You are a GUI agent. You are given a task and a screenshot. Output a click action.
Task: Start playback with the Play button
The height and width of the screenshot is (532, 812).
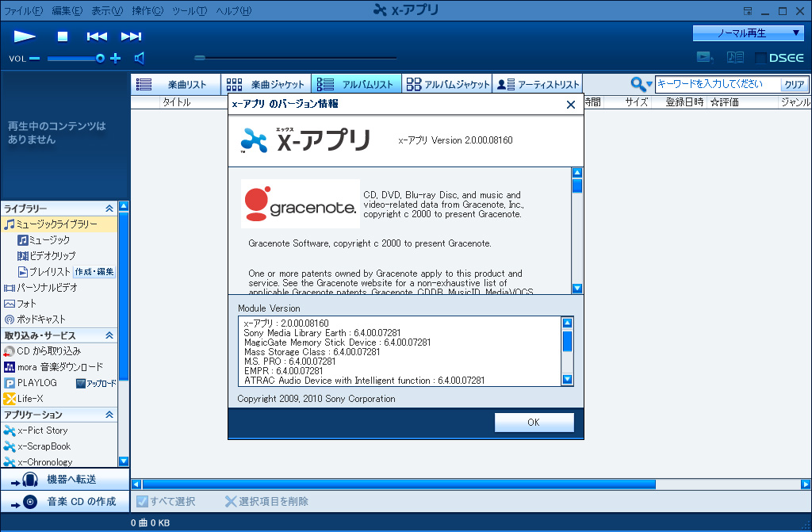[x=25, y=36]
